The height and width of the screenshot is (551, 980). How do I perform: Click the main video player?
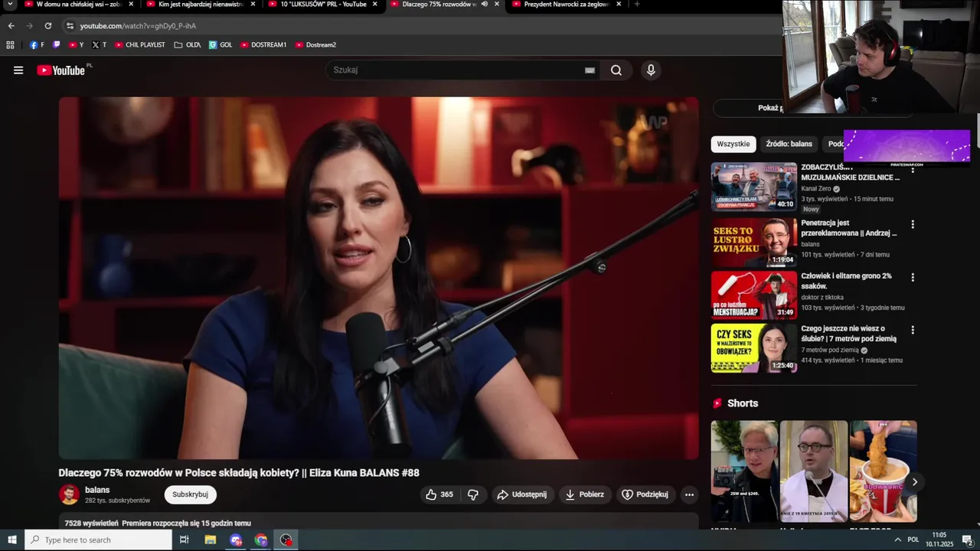pos(379,278)
